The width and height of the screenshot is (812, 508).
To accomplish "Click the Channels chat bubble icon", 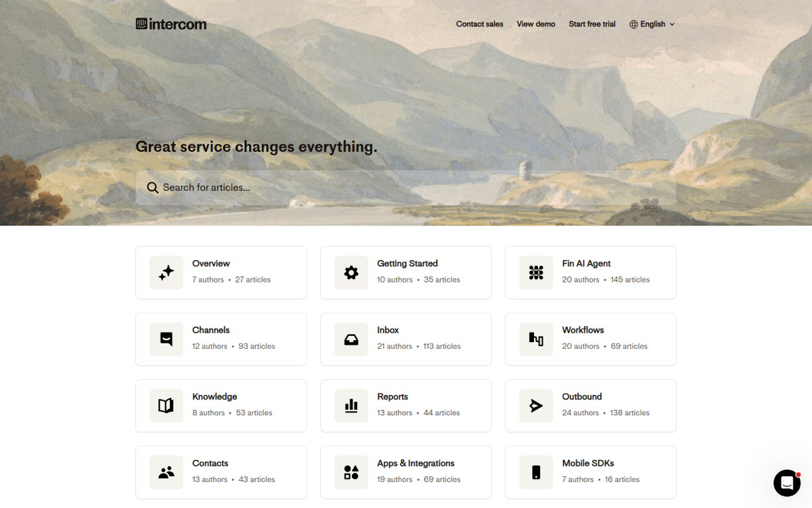I will pos(166,339).
